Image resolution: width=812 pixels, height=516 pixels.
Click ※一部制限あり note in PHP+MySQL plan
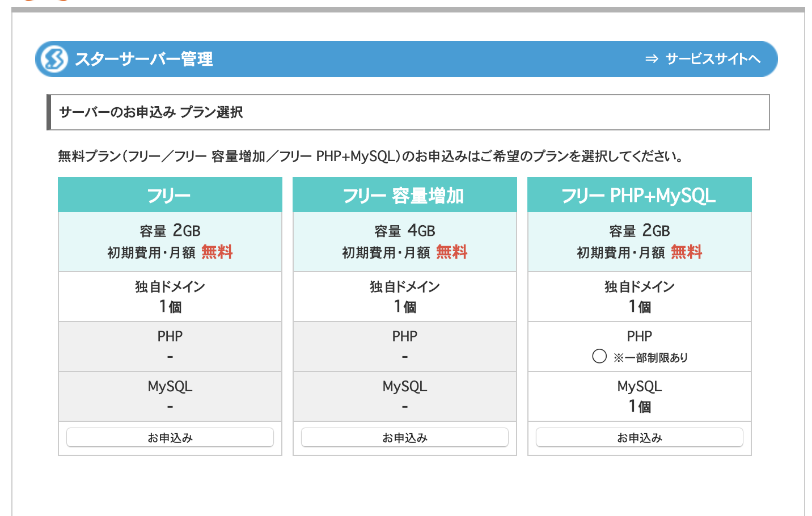pos(651,357)
